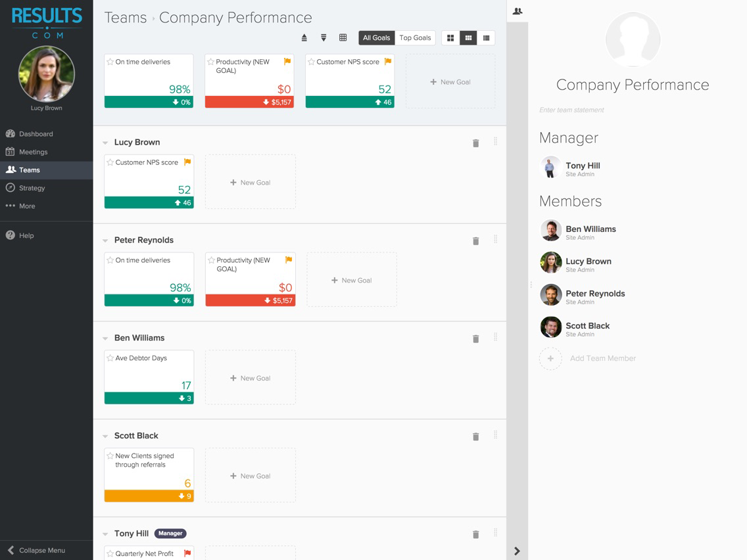747x560 pixels.
Task: Collapse Lucy Brown's goals section
Action: 105,143
